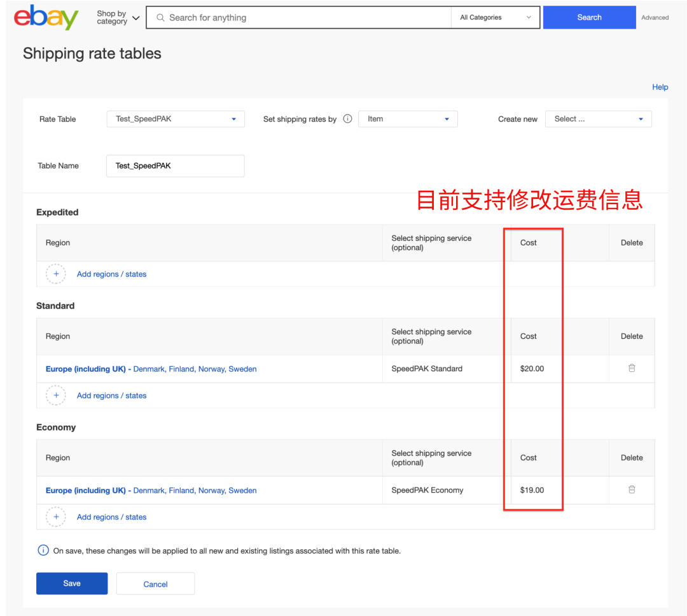
Task: Click the Cancel button
Action: tap(156, 584)
